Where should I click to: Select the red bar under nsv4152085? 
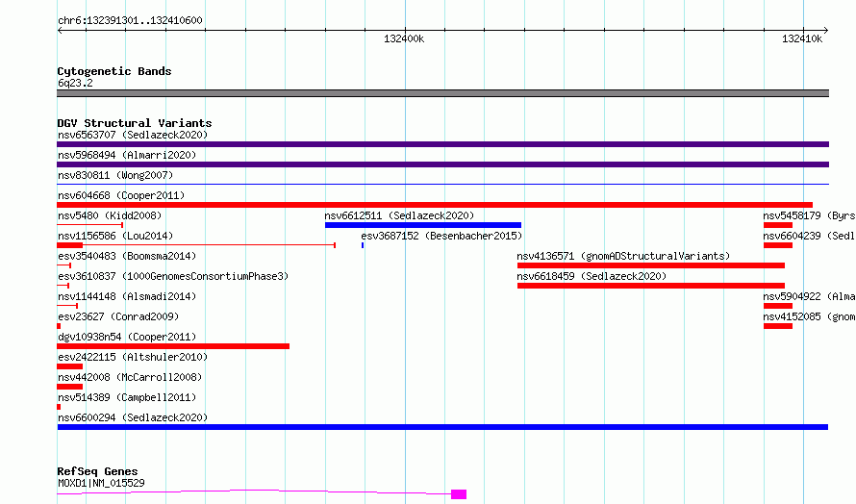click(x=778, y=326)
